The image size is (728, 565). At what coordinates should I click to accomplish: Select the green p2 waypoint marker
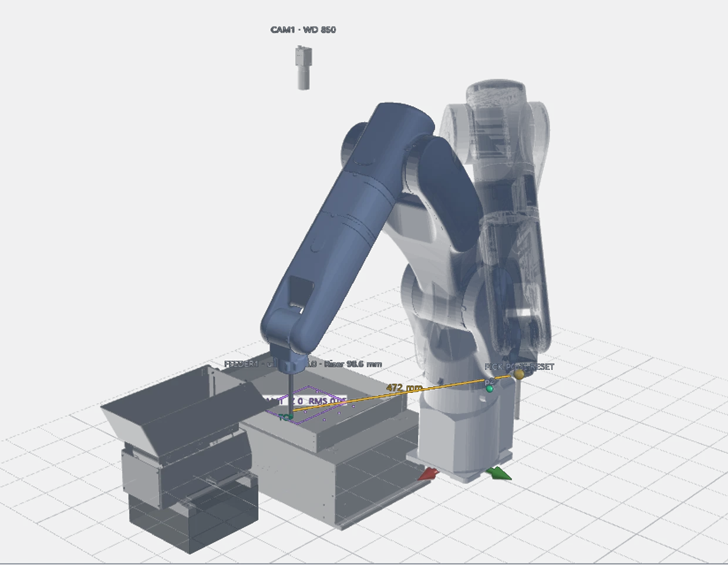(x=490, y=389)
